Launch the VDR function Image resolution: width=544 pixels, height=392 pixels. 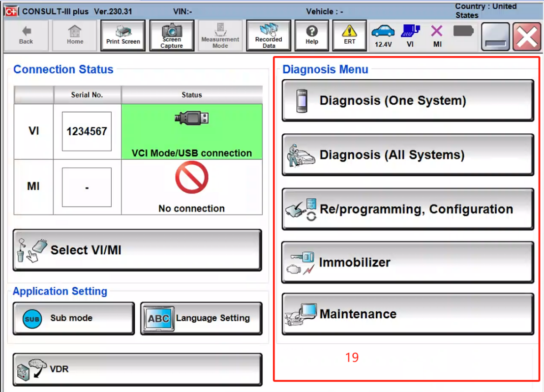click(x=137, y=369)
